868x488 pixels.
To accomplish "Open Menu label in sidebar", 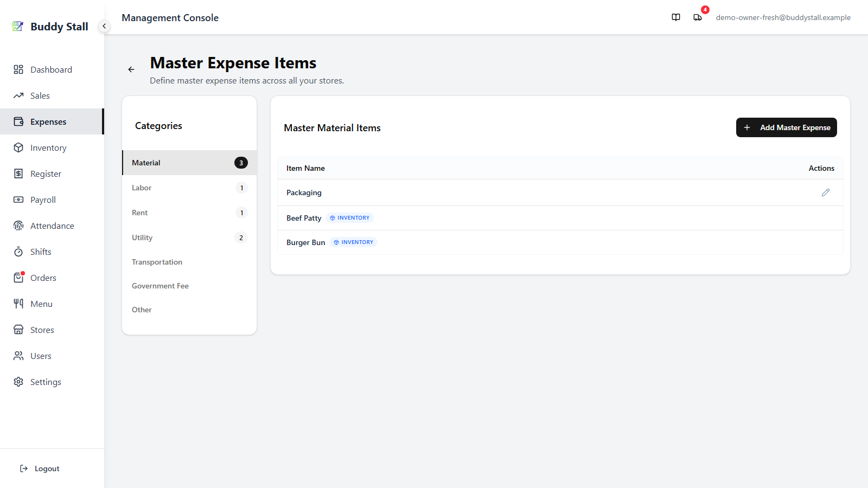I will coord(41,304).
